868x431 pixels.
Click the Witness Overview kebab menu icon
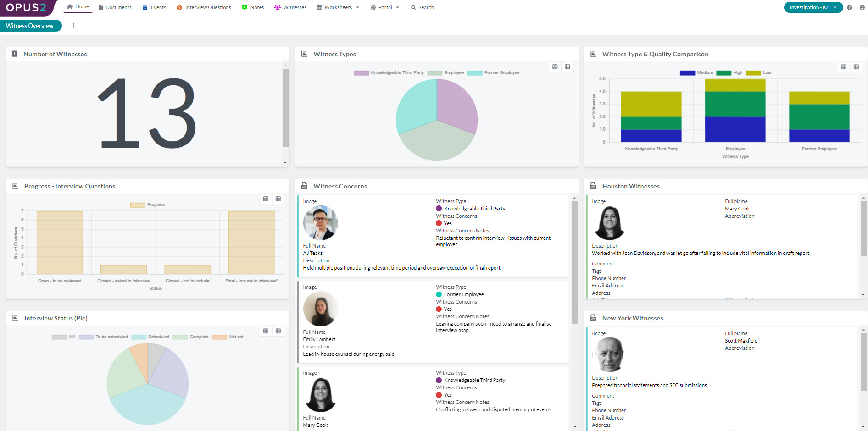[x=73, y=26]
